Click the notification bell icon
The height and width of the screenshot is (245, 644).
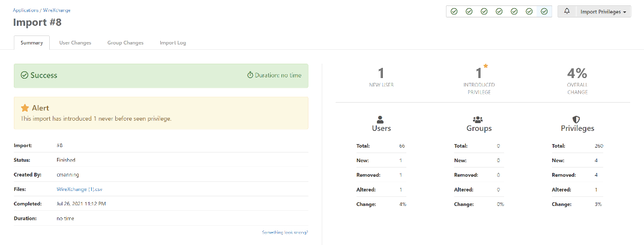567,11
